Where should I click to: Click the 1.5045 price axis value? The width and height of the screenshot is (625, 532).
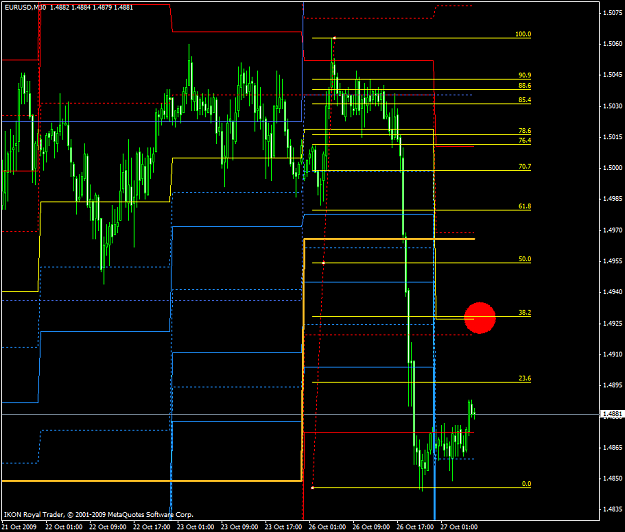pyautogui.click(x=612, y=75)
